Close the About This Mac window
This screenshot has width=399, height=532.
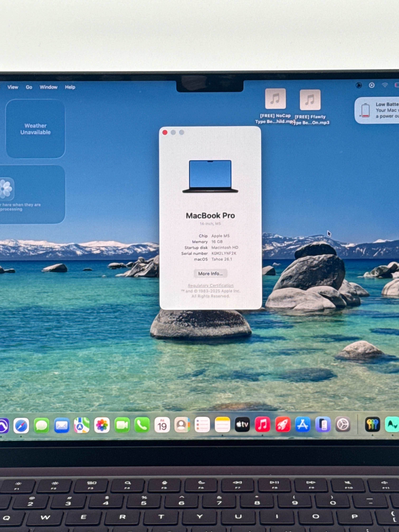tap(165, 132)
